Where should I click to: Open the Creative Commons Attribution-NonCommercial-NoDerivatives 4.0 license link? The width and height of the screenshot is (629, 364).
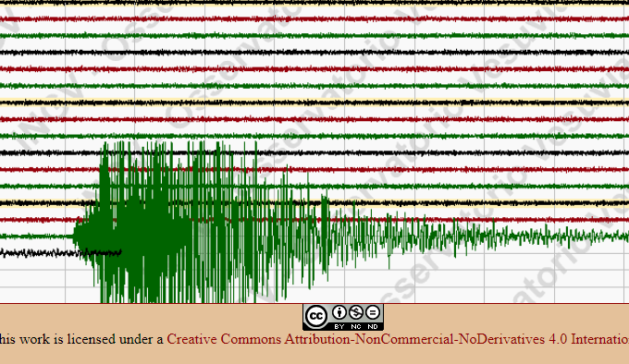(398, 339)
